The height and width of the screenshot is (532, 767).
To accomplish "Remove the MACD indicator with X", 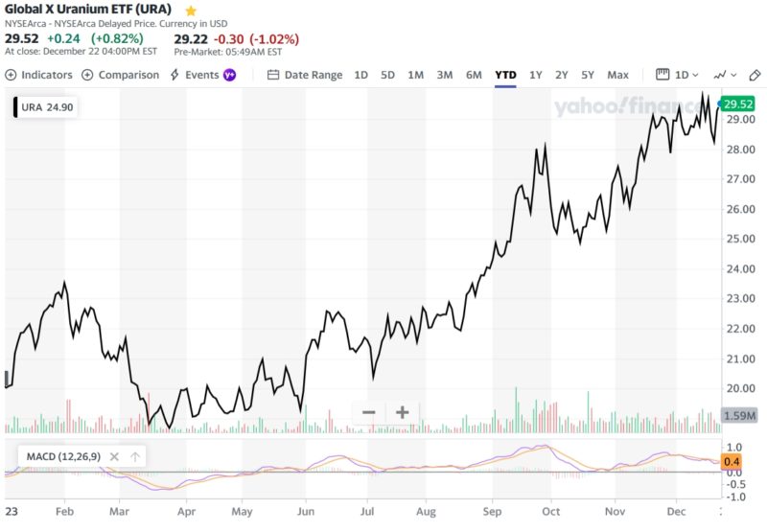I will (x=114, y=456).
